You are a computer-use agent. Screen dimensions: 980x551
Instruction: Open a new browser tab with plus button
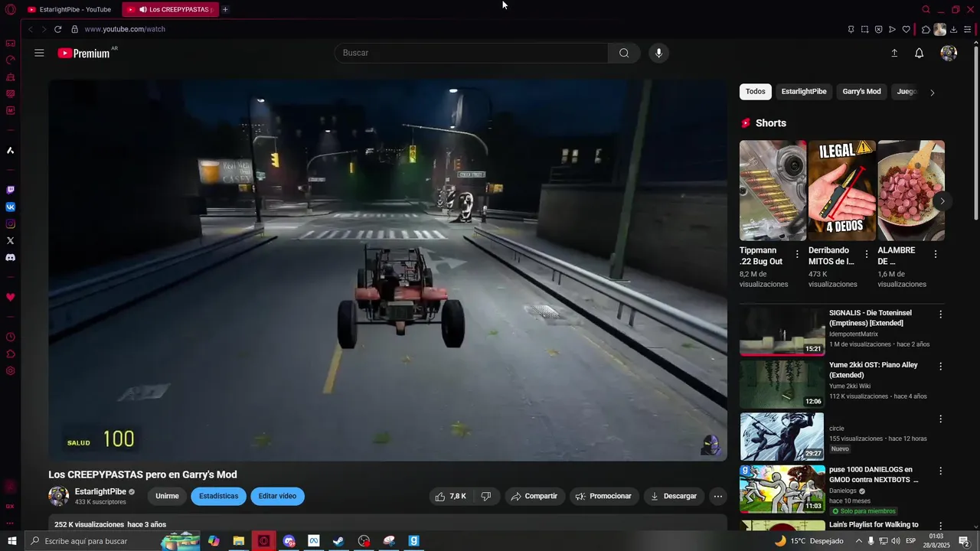point(225,9)
